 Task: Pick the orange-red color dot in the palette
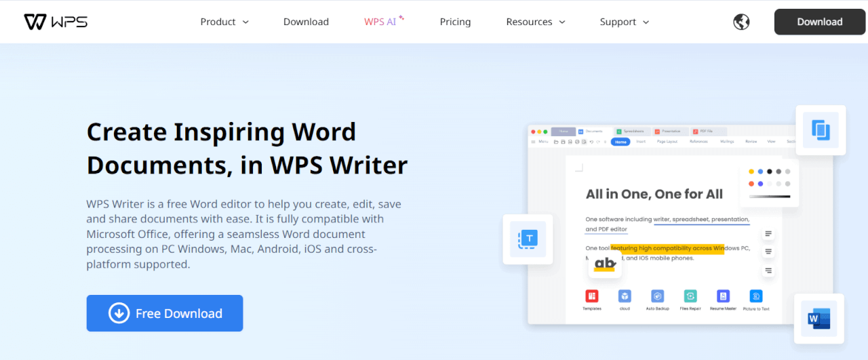coord(751,184)
